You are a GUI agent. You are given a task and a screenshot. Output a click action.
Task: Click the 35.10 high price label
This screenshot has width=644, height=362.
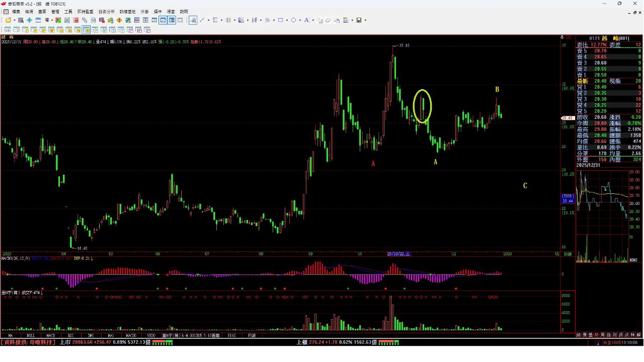pyautogui.click(x=404, y=45)
